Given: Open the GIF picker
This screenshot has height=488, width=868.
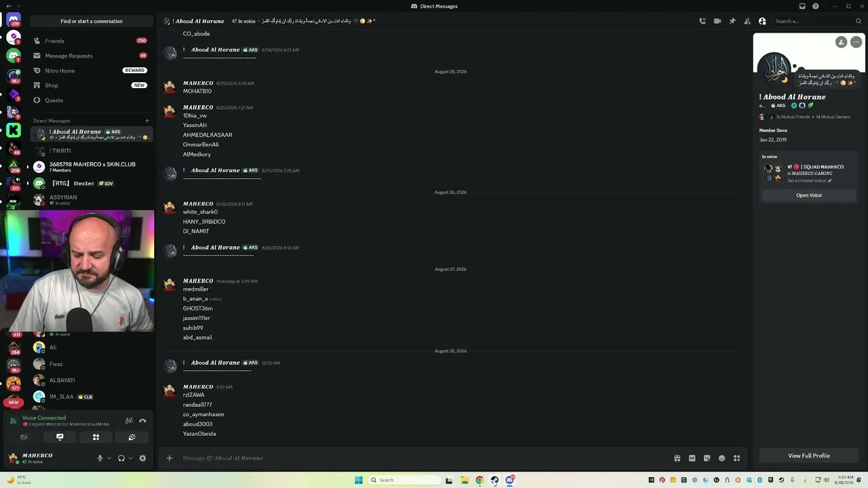Looking at the screenshot, I should (692, 458).
